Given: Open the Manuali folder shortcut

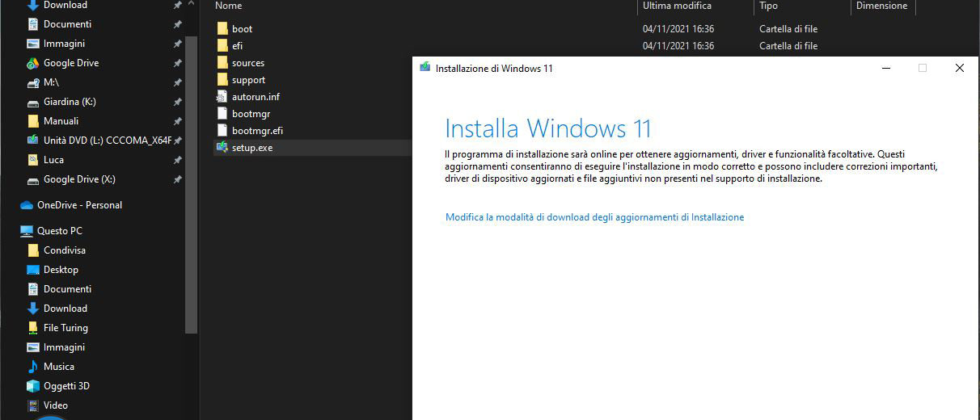Looking at the screenshot, I should (x=61, y=121).
